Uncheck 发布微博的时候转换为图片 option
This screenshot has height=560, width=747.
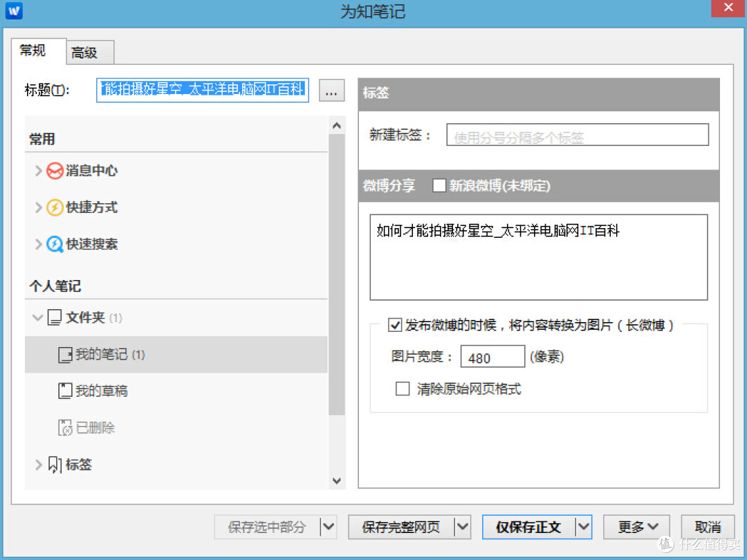click(x=395, y=325)
